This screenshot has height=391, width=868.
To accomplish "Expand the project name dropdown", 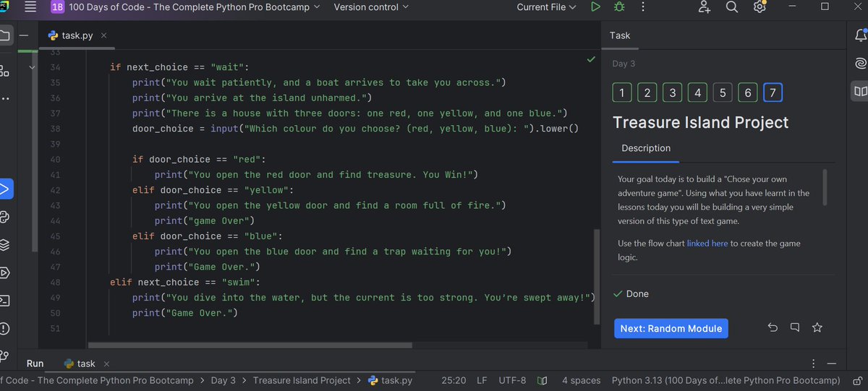I will click(x=195, y=7).
